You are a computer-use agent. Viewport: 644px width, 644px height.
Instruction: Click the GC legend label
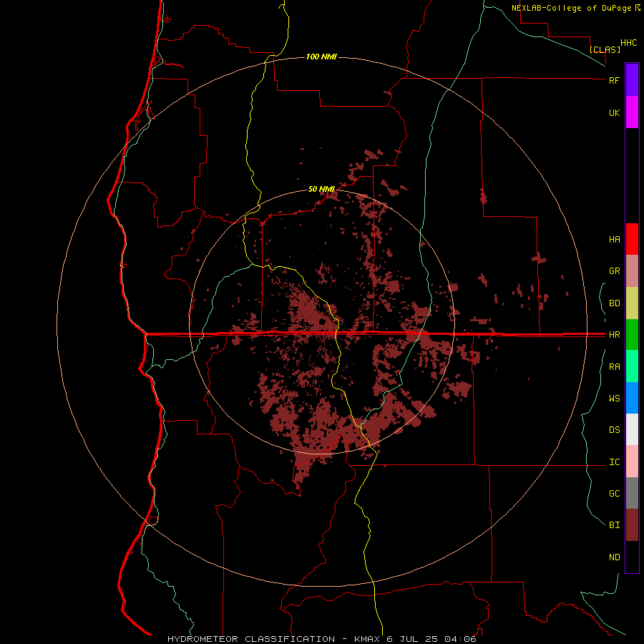[x=614, y=493]
